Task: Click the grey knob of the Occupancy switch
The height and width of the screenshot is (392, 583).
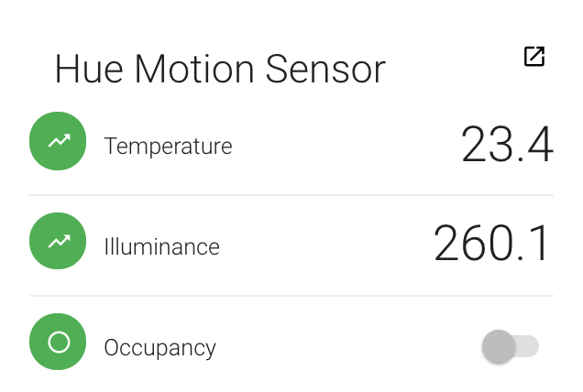Action: (x=499, y=346)
